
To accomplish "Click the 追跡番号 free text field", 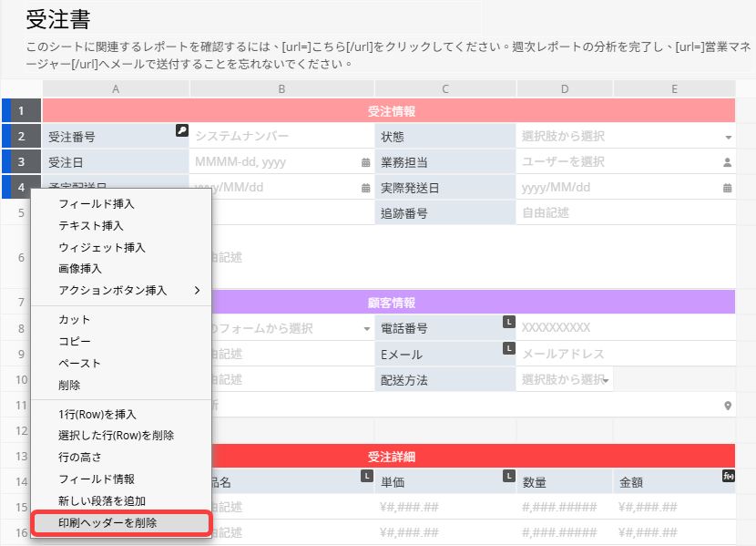I will coord(625,213).
